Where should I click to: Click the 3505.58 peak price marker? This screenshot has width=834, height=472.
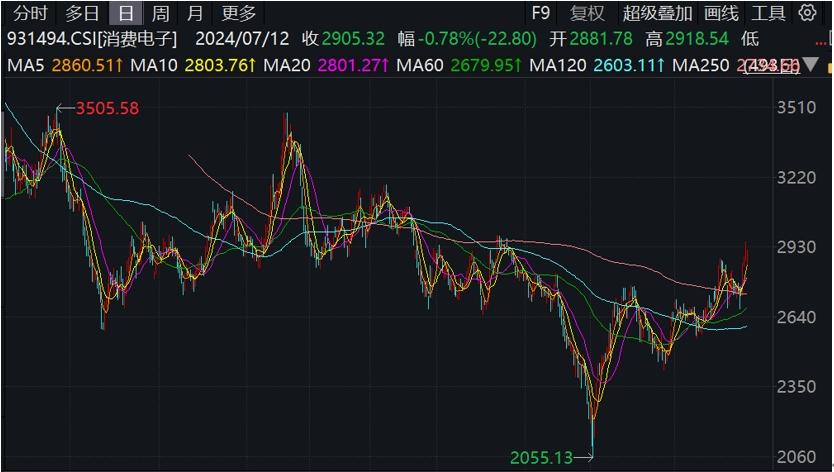click(x=107, y=109)
